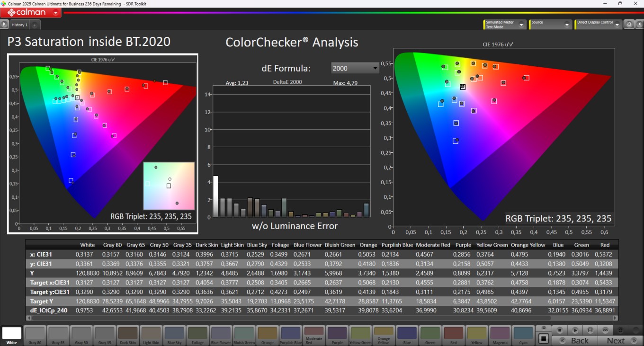Click the black square pattern button

point(544,338)
